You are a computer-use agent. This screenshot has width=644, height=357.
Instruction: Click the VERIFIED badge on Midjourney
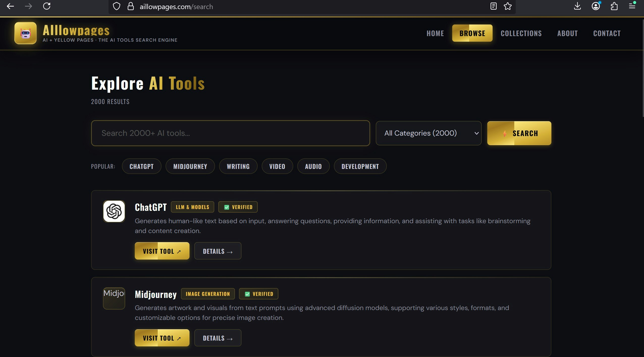click(259, 294)
